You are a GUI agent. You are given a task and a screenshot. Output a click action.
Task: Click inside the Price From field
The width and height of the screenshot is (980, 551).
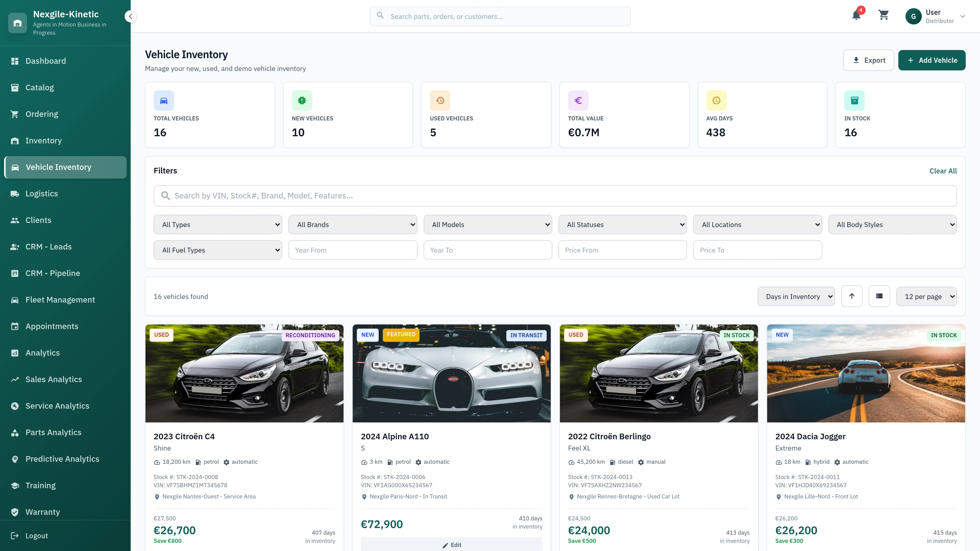tap(622, 250)
